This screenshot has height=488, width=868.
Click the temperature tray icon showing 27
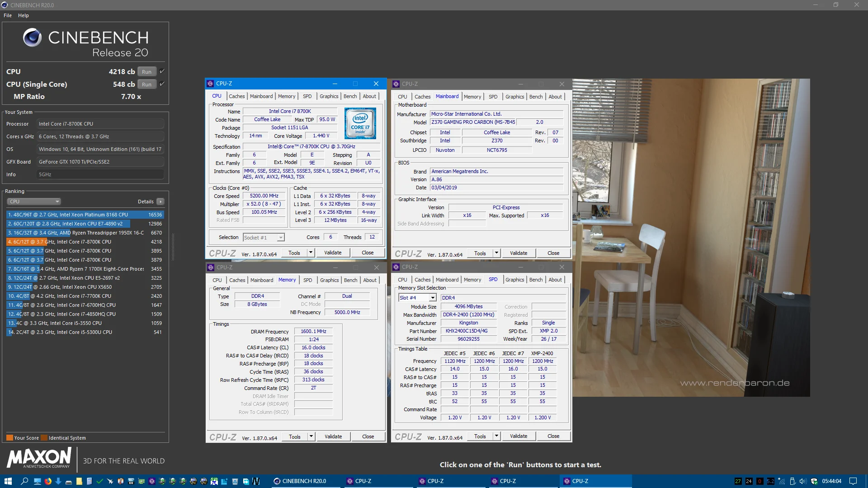click(738, 481)
